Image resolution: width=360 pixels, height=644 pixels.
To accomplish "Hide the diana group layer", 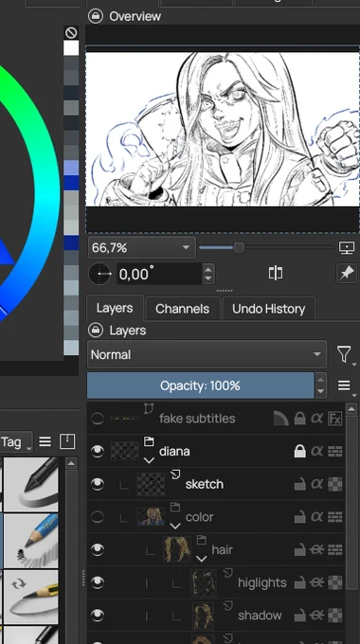I will pyautogui.click(x=98, y=452).
